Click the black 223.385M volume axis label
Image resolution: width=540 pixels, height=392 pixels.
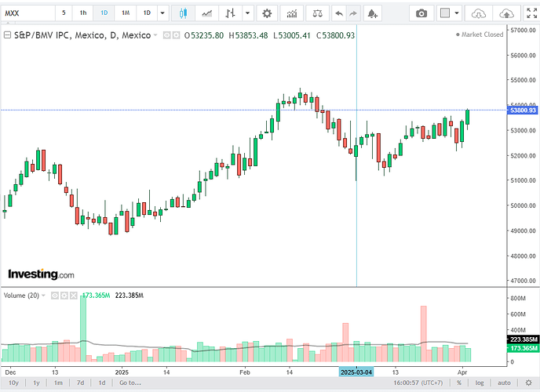(523, 339)
